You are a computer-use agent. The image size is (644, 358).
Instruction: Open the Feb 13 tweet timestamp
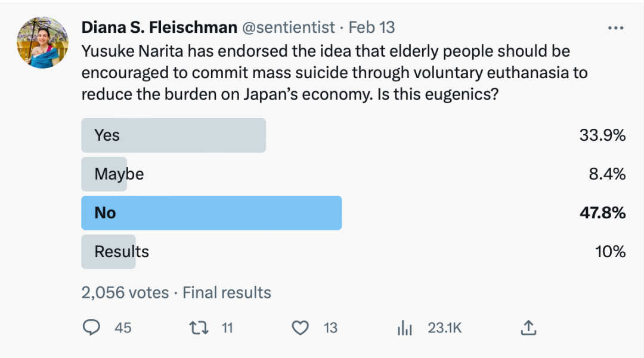click(x=371, y=27)
